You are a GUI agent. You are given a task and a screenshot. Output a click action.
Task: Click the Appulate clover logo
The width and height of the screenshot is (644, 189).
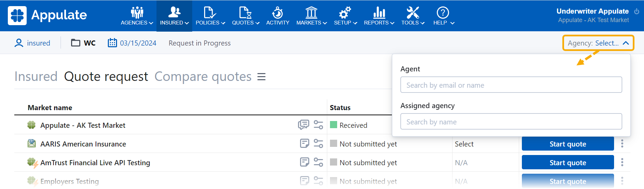point(17,16)
